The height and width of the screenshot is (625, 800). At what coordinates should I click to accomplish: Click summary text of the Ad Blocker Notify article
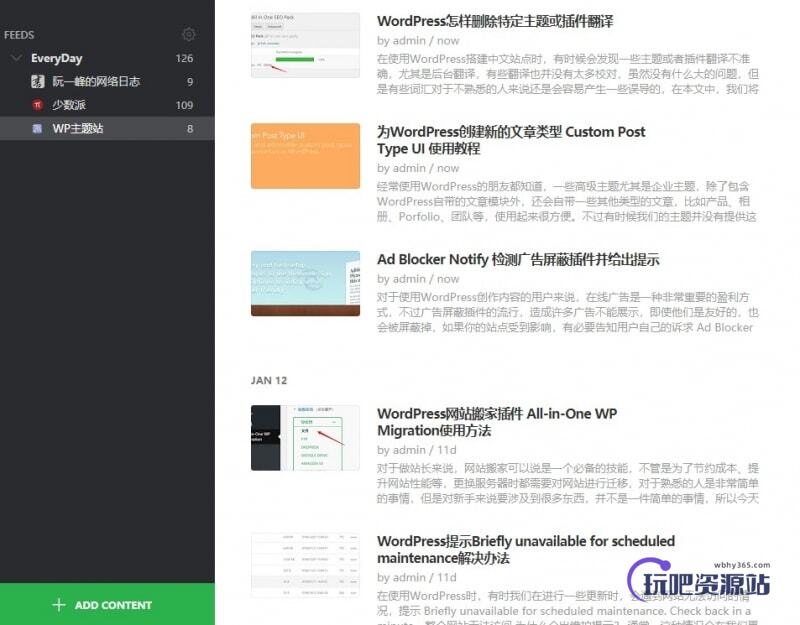(567, 312)
